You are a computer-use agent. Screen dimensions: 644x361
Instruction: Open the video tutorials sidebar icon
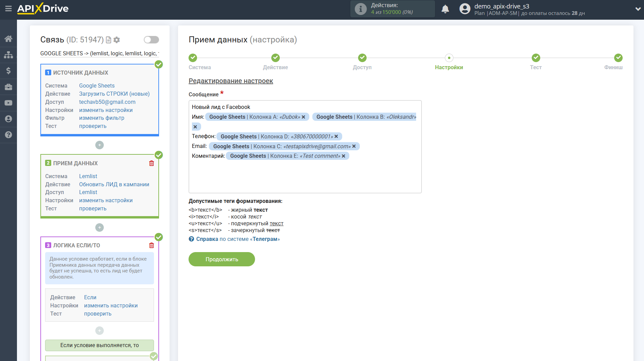8,103
